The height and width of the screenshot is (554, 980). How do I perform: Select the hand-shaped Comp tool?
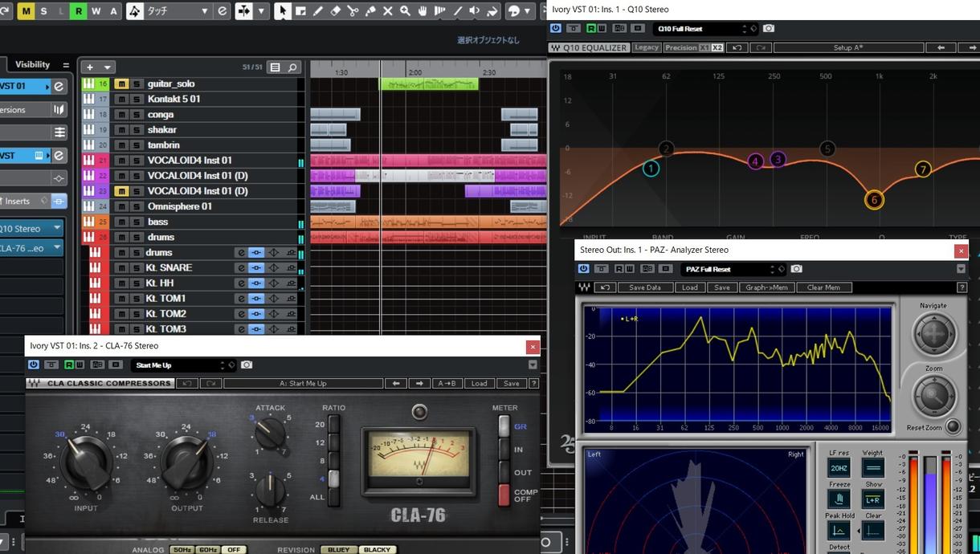(423, 11)
